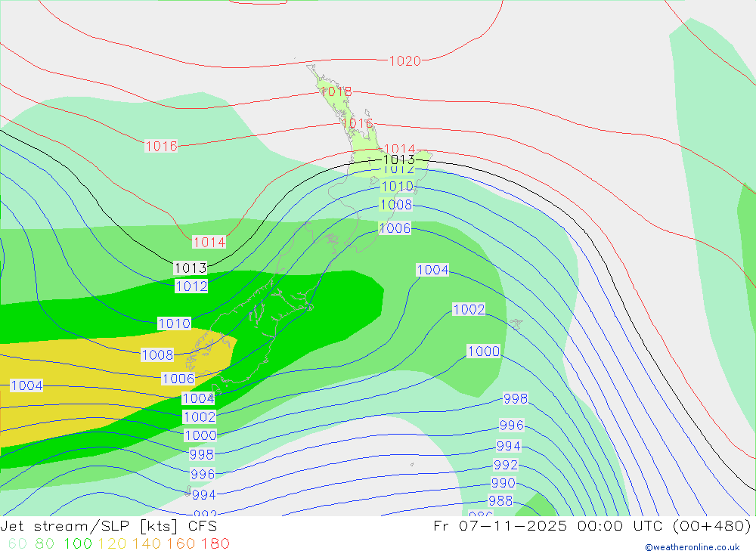Click the 1020 isobar label

404,61
